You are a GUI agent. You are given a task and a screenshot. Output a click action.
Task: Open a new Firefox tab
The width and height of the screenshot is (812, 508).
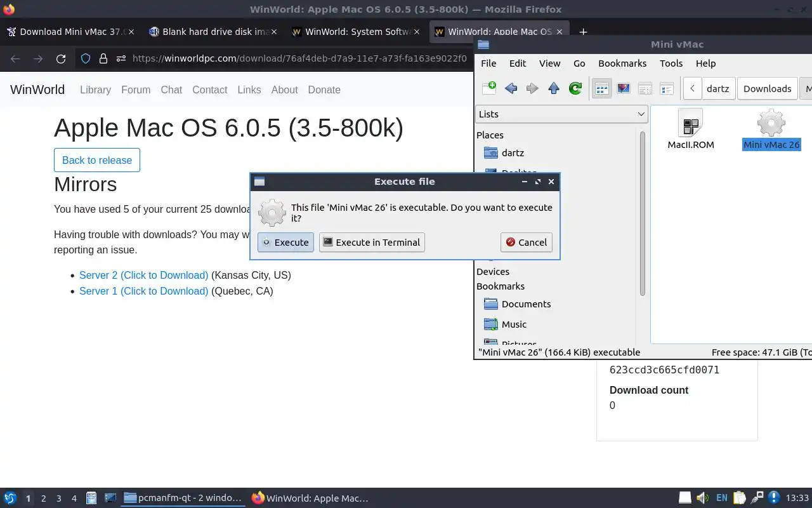583,32
